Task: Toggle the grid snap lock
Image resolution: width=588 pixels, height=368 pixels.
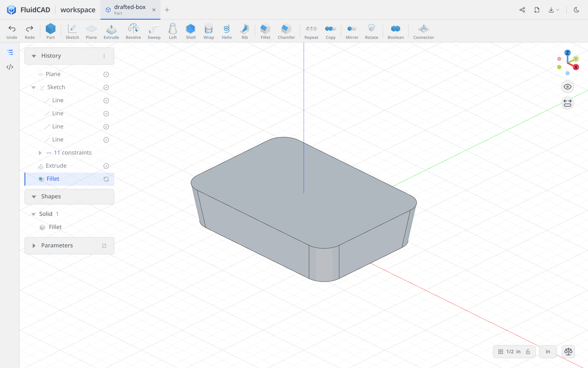Action: tap(528, 351)
